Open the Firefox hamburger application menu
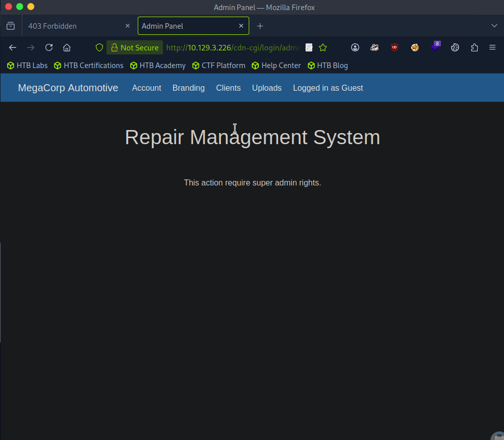Image resolution: width=504 pixels, height=440 pixels. (492, 47)
